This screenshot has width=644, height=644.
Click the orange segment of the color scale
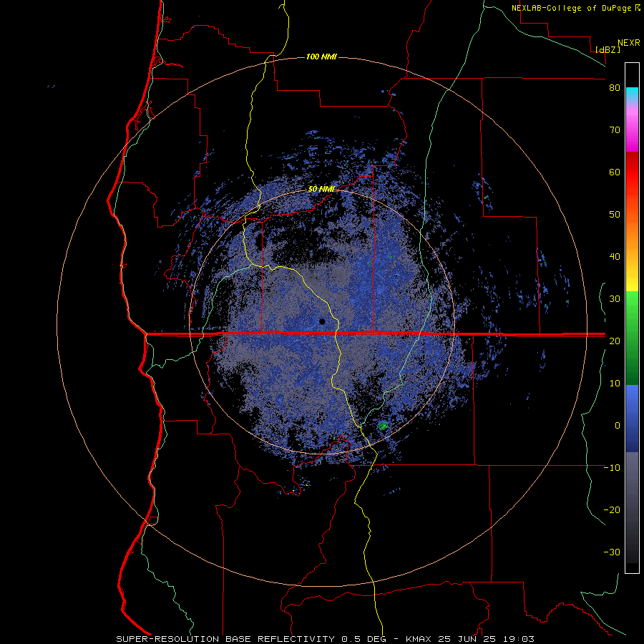click(632, 234)
